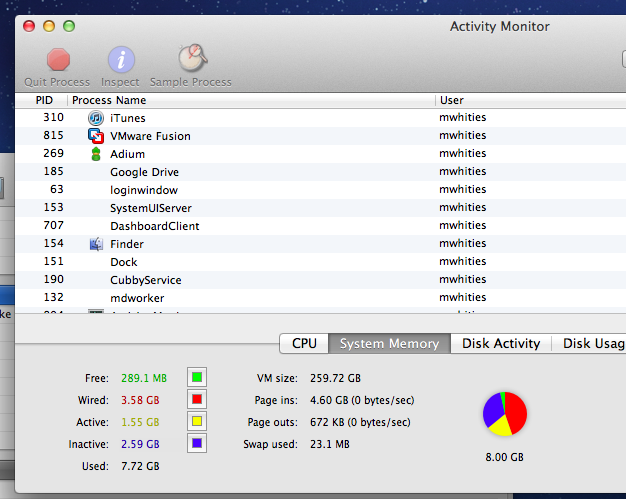Select the mdworker process row

coord(321,298)
